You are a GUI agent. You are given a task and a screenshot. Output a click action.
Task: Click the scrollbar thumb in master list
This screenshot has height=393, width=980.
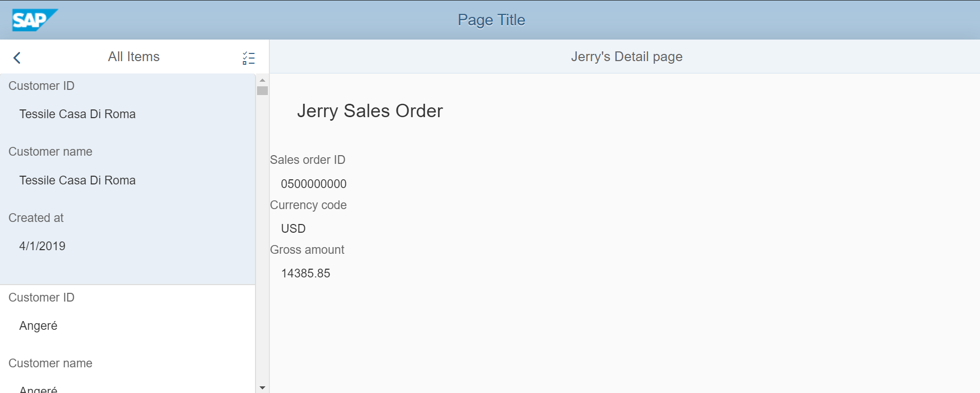[262, 91]
